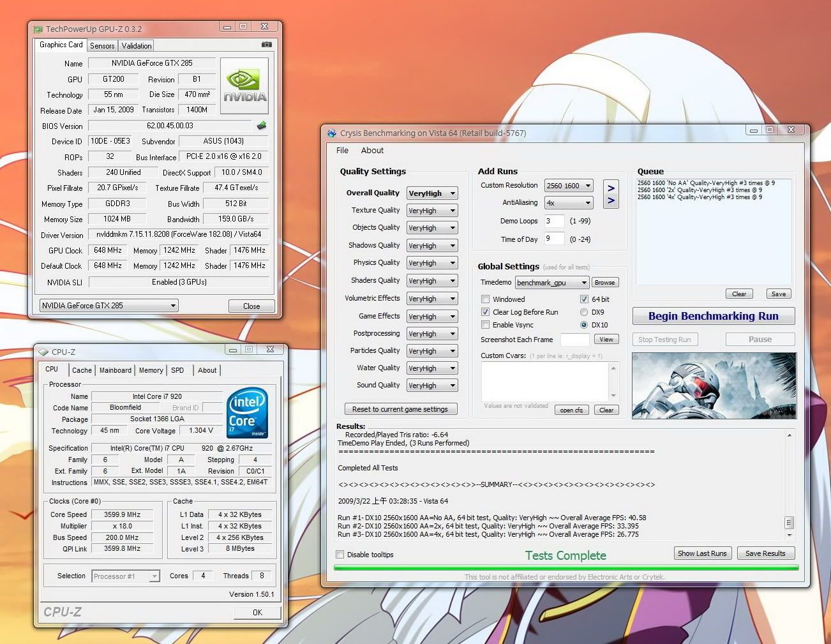The image size is (831, 644).
Task: Open the Particles Quality dropdown
Action: (x=432, y=351)
